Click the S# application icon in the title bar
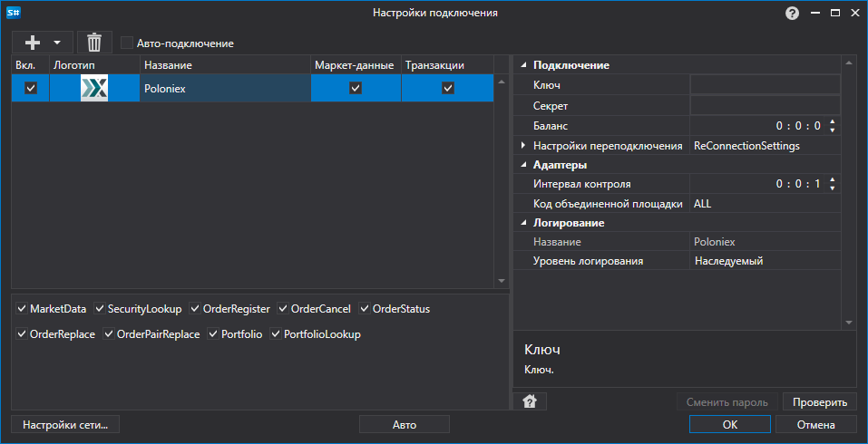 (x=14, y=13)
